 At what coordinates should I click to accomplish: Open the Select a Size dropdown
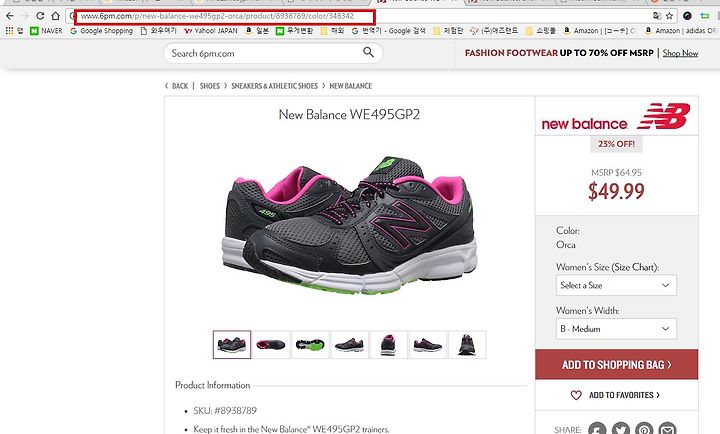tap(616, 285)
